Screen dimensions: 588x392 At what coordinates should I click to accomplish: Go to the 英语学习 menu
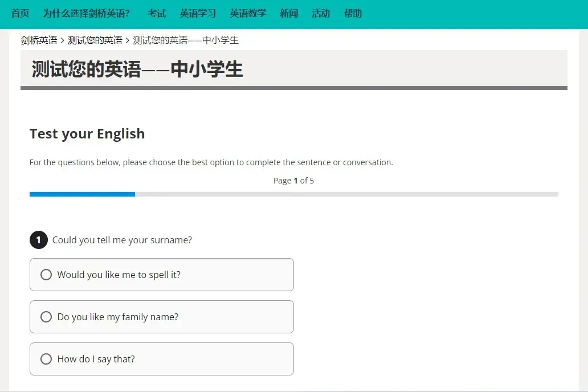tap(198, 13)
